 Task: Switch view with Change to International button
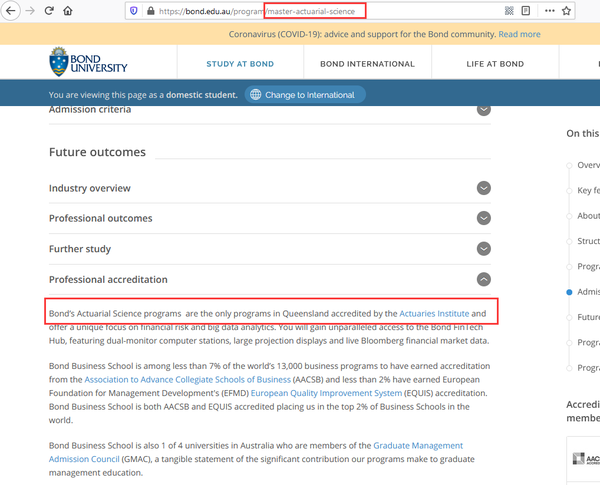point(305,95)
